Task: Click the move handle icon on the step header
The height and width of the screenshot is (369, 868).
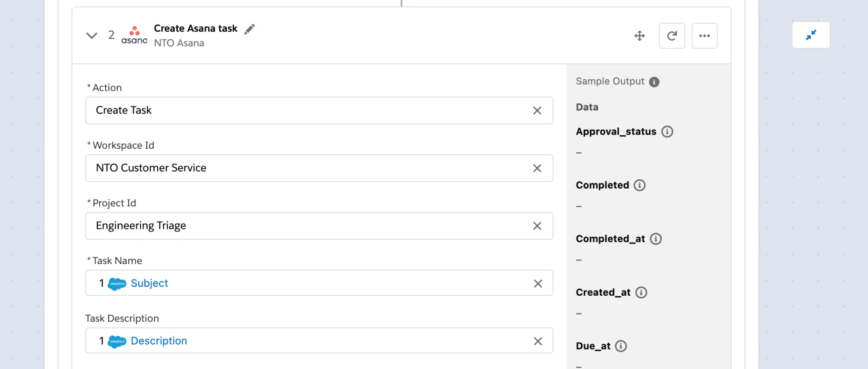Action: pyautogui.click(x=640, y=36)
